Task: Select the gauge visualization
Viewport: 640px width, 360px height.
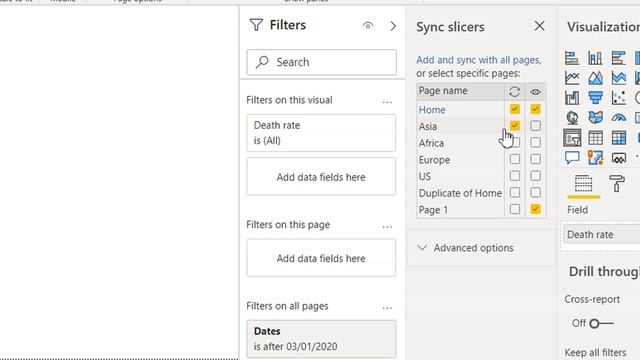Action: 619,118
